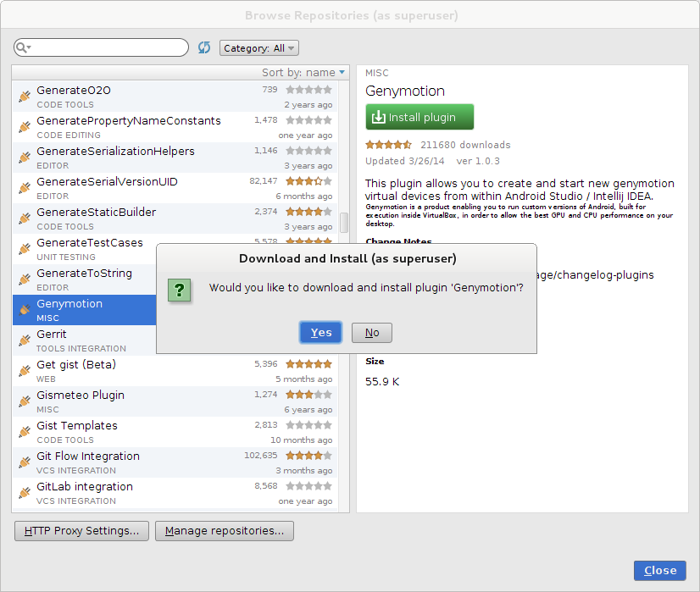The width and height of the screenshot is (700, 592).
Task: Click the changelog-plugins link text
Action: pos(596,274)
